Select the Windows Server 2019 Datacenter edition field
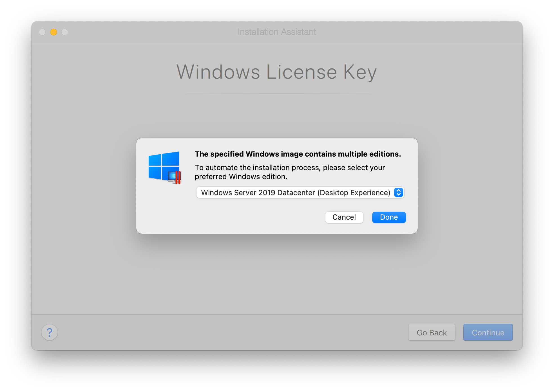 point(295,193)
